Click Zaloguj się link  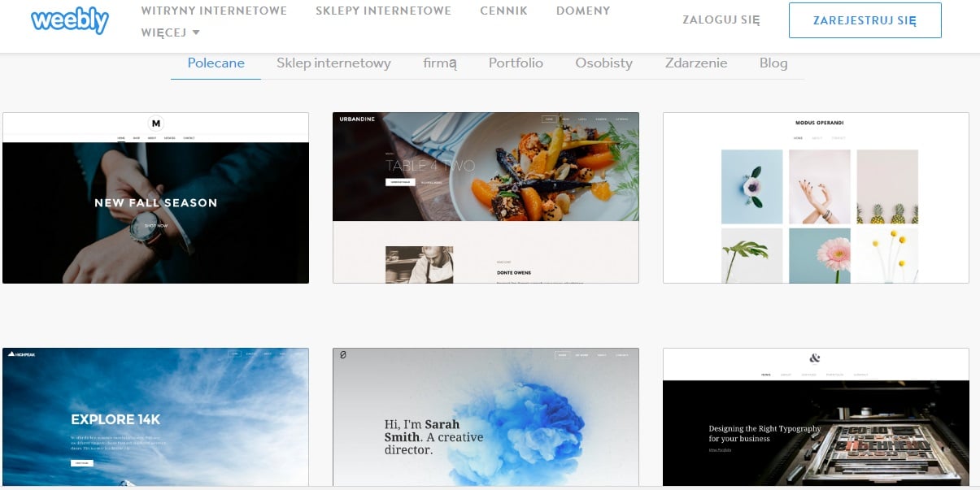coord(721,20)
